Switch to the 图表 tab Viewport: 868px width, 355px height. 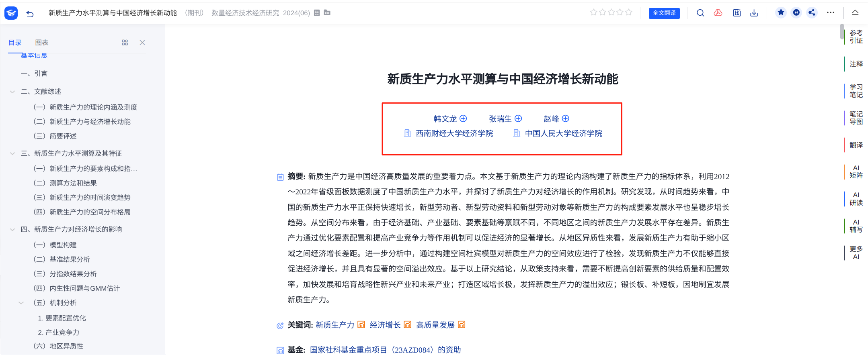[x=41, y=43]
